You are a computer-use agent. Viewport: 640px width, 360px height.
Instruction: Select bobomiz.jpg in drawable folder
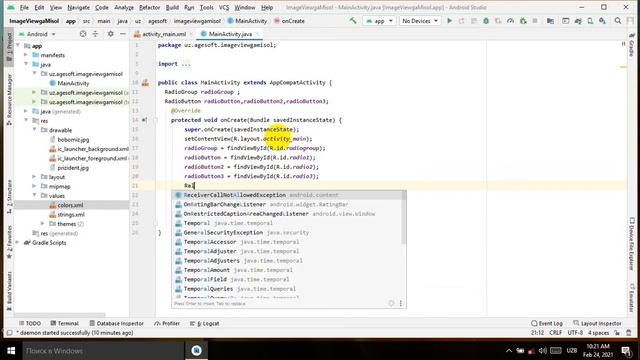[73, 140]
